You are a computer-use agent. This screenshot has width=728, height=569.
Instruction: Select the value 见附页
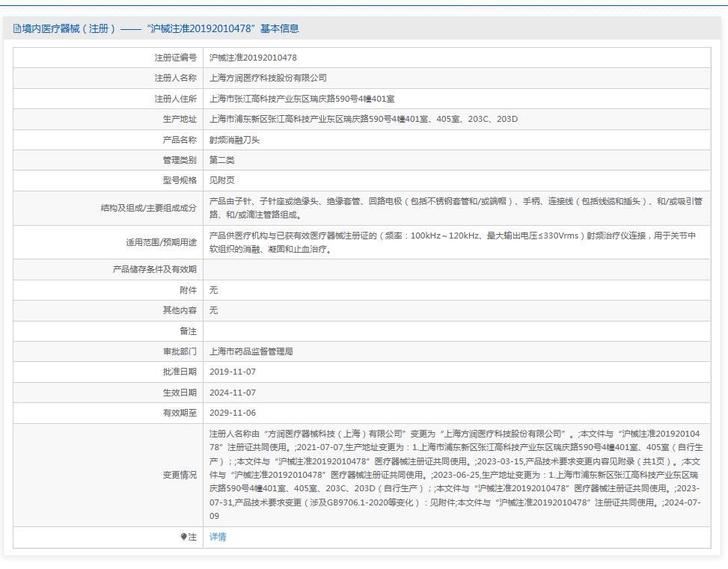click(222, 180)
